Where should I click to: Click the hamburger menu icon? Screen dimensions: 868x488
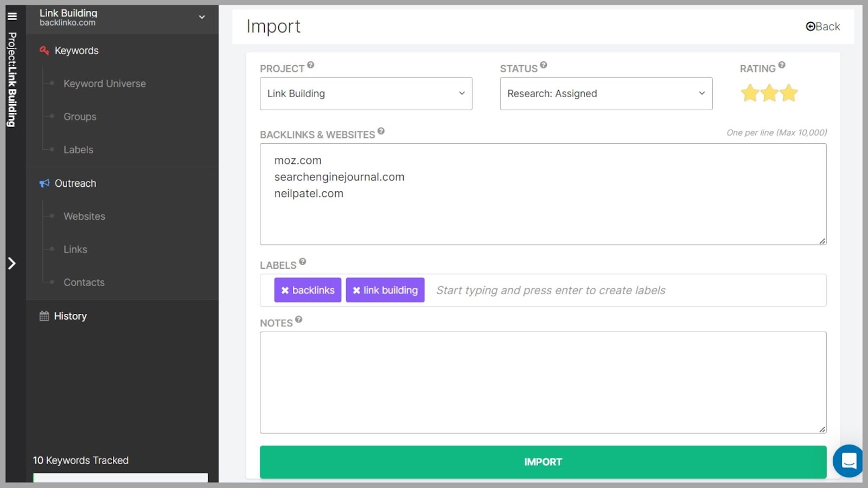(x=12, y=16)
